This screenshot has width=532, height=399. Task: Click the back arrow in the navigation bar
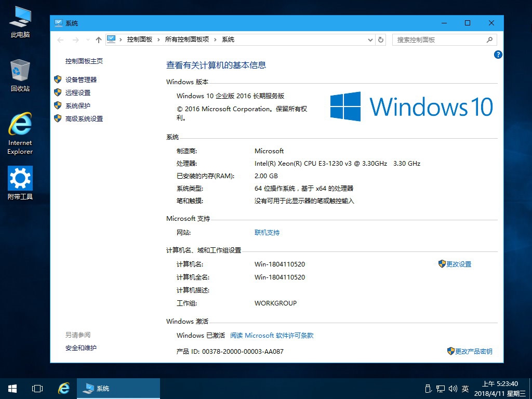[x=60, y=40]
